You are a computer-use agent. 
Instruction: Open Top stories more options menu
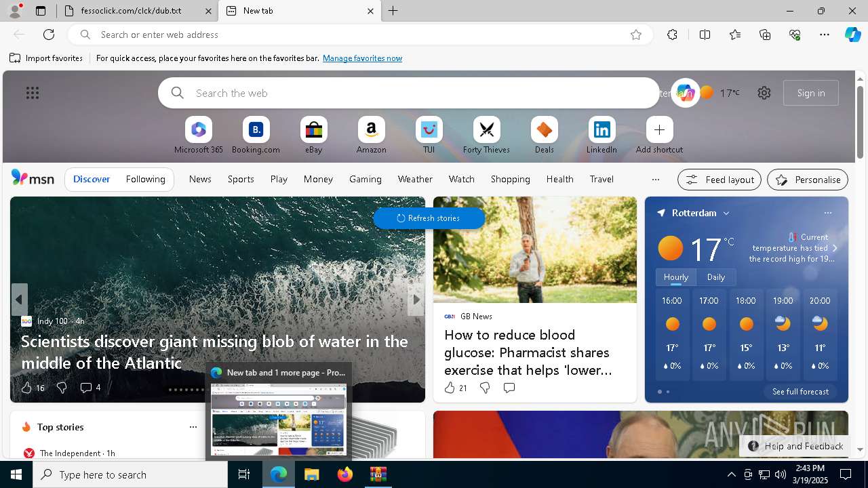coord(193,427)
